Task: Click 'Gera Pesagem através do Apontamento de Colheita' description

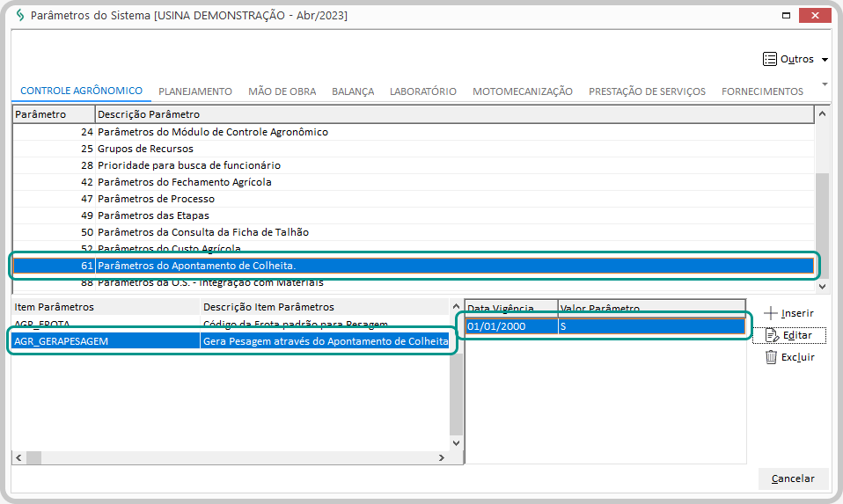Action: [x=326, y=341]
